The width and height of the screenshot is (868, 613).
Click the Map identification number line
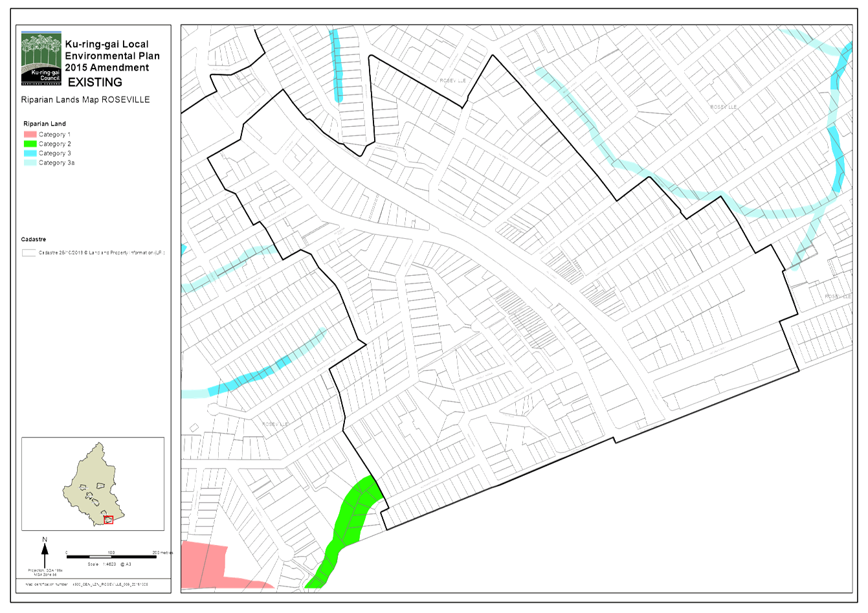pyautogui.click(x=87, y=584)
